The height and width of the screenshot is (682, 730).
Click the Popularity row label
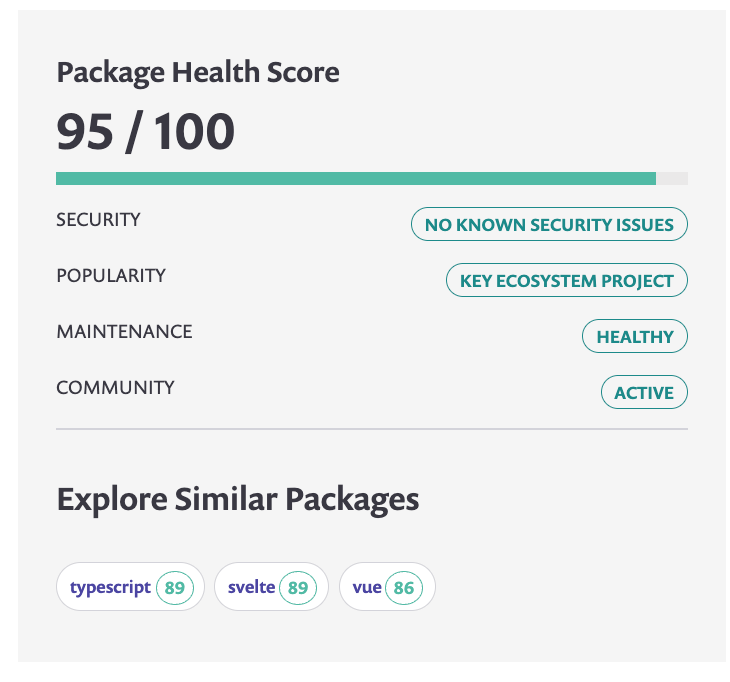tap(111, 275)
